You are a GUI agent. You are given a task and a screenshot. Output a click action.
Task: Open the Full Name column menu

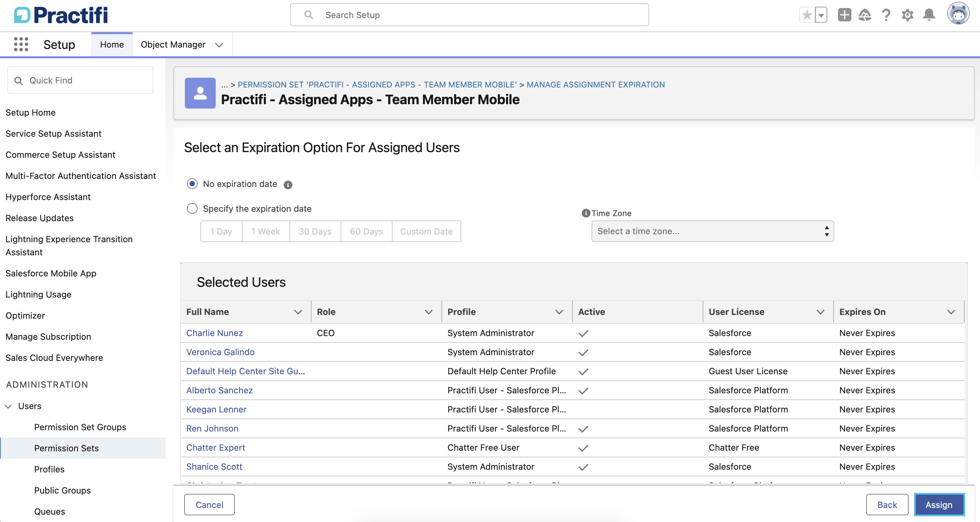coord(298,312)
